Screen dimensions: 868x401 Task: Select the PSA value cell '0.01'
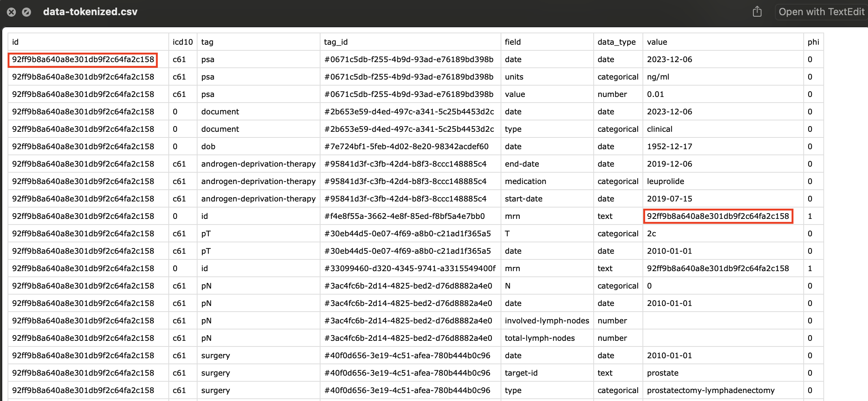coord(655,94)
